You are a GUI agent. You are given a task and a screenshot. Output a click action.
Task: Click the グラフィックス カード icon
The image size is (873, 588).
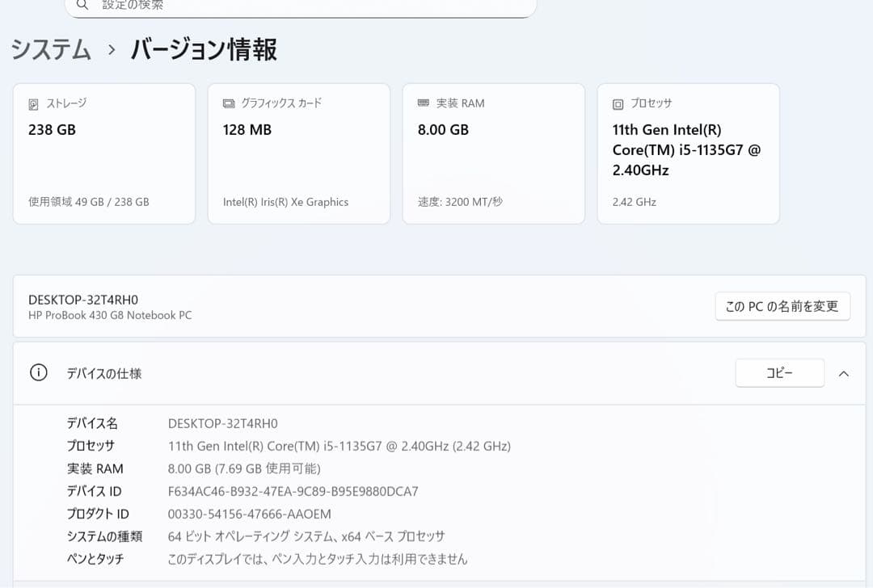tap(229, 103)
